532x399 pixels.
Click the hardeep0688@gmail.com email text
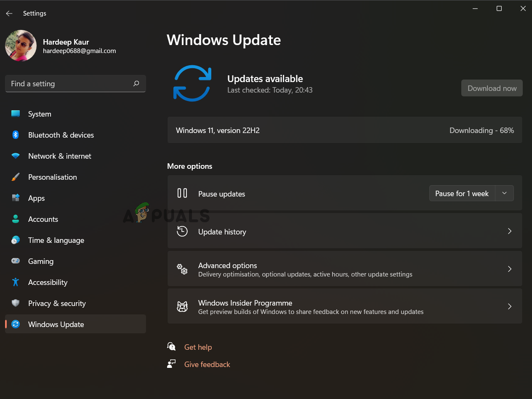(80, 51)
